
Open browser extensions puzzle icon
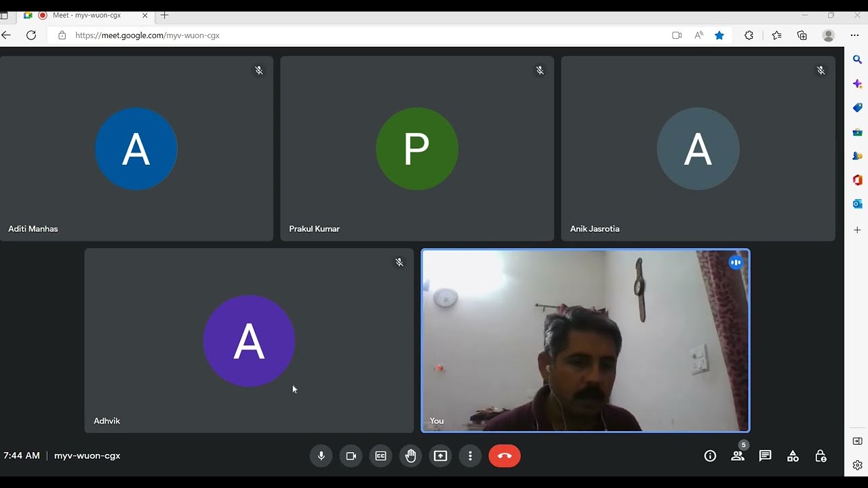click(749, 35)
